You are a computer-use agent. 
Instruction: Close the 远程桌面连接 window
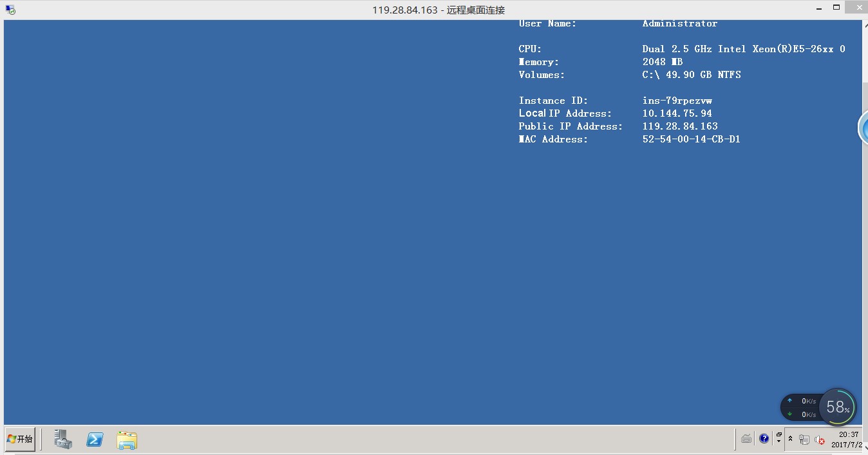point(858,8)
